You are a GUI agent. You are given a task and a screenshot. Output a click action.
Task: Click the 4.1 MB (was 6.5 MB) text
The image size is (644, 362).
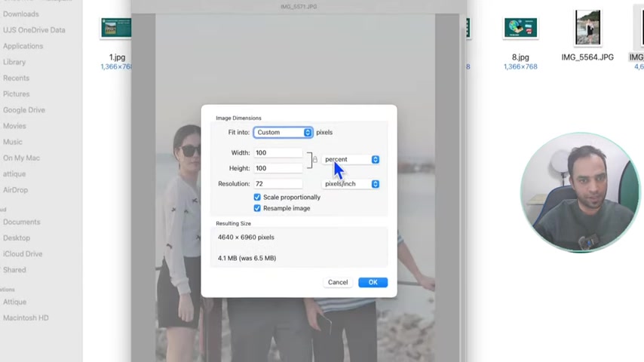(x=247, y=259)
